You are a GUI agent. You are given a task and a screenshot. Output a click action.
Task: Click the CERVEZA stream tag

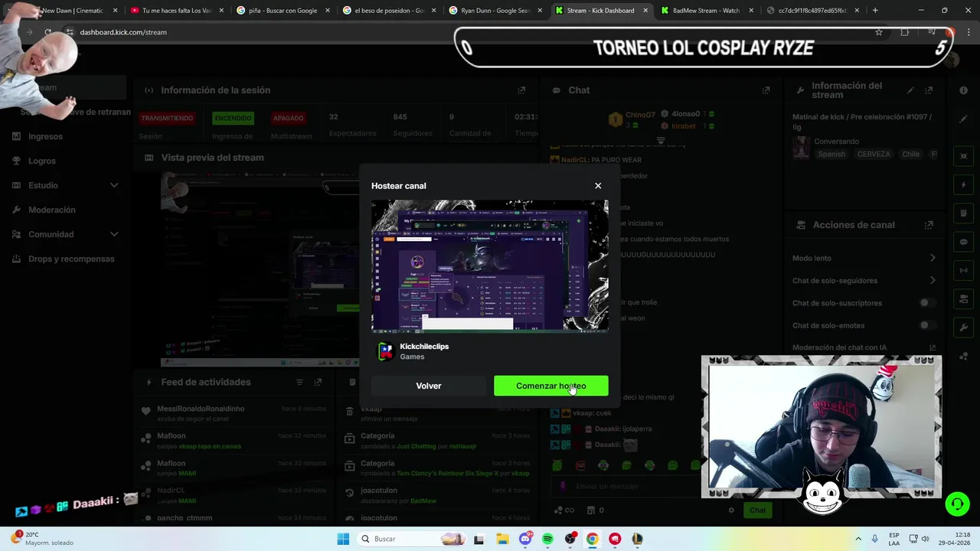(874, 154)
